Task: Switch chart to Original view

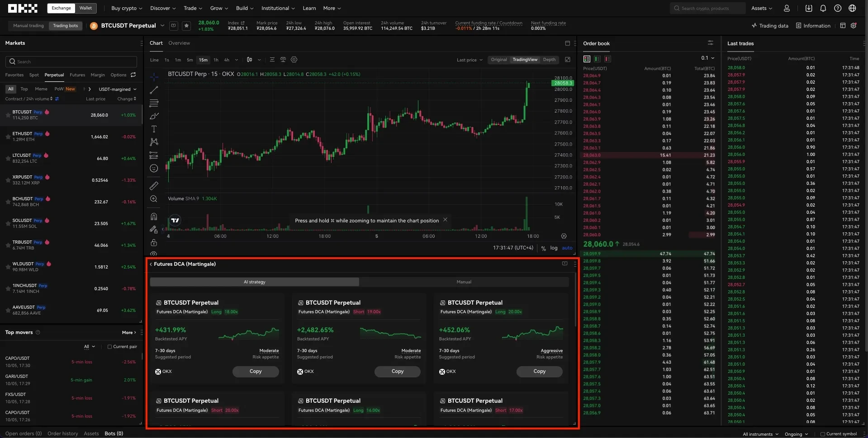Action: point(499,60)
